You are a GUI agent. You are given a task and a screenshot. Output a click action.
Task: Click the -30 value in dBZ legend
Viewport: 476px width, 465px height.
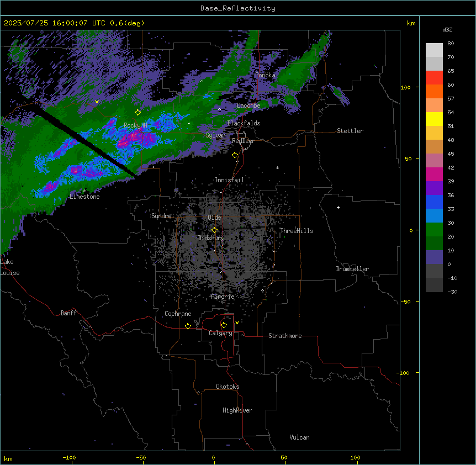coord(452,292)
